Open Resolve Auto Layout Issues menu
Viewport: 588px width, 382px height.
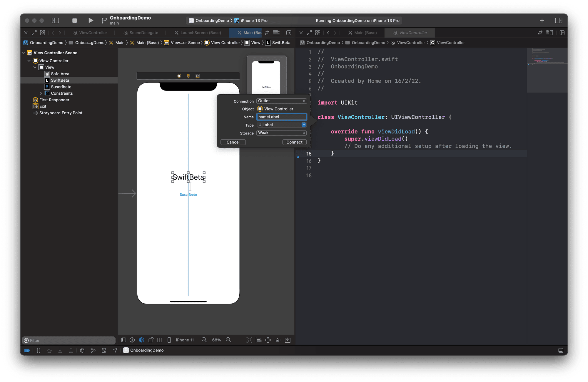pyautogui.click(x=278, y=340)
